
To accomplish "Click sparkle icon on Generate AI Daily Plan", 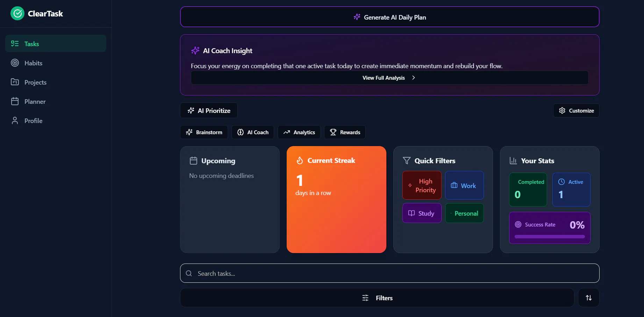I will coord(357,17).
